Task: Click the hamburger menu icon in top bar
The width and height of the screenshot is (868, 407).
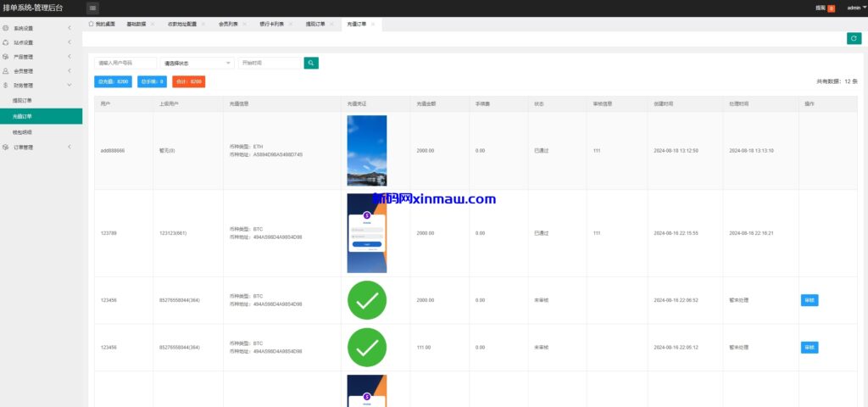Action: click(x=92, y=8)
